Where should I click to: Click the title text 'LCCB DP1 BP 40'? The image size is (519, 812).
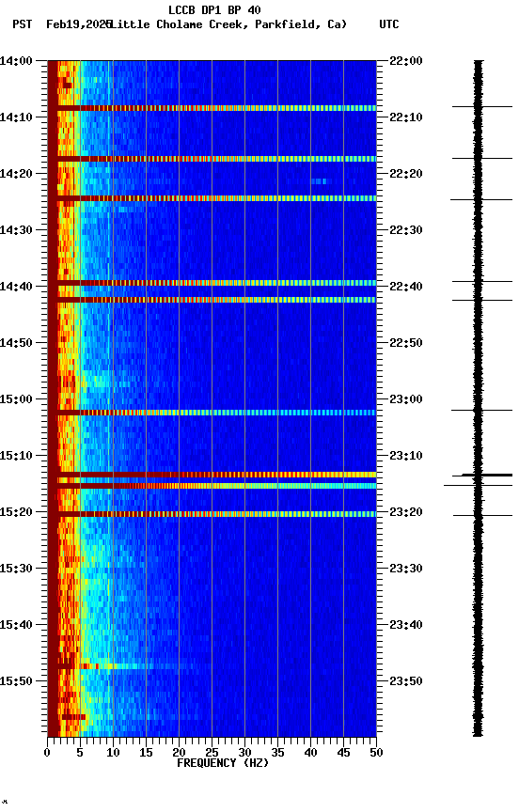pyautogui.click(x=214, y=9)
